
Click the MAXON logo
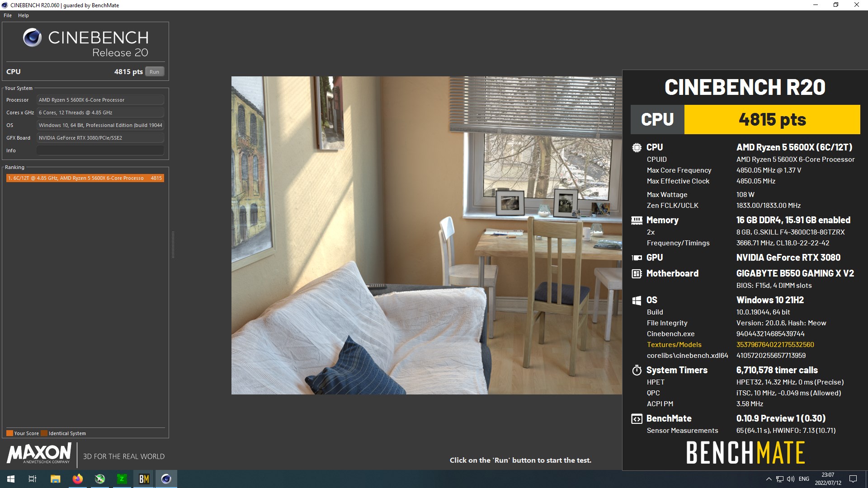tap(39, 453)
